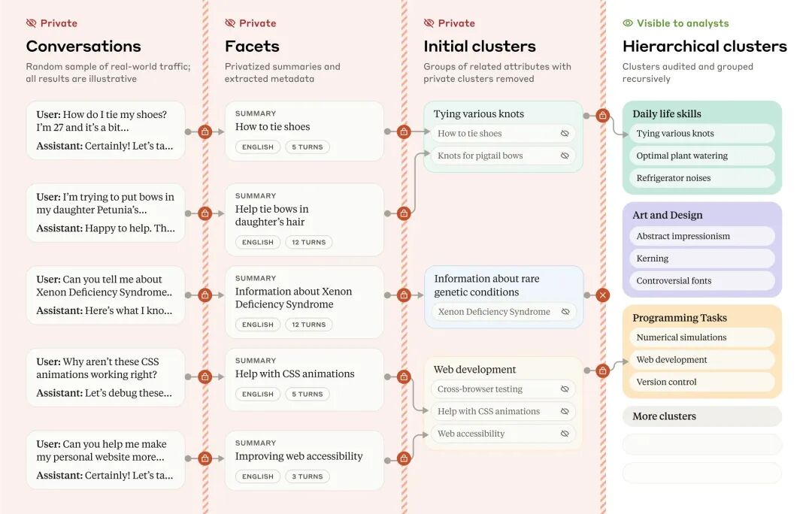Click the lock icon after the Xenon conversation card

click(205, 295)
